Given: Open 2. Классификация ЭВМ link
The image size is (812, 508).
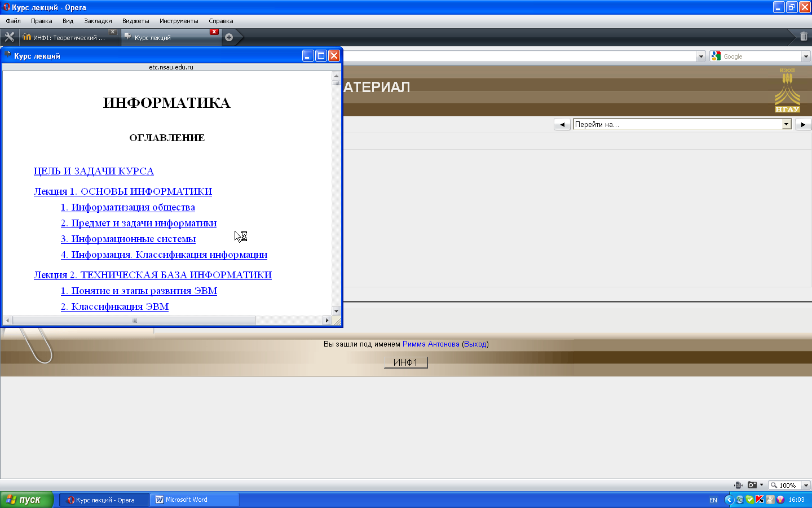Looking at the screenshot, I should pyautogui.click(x=114, y=306).
